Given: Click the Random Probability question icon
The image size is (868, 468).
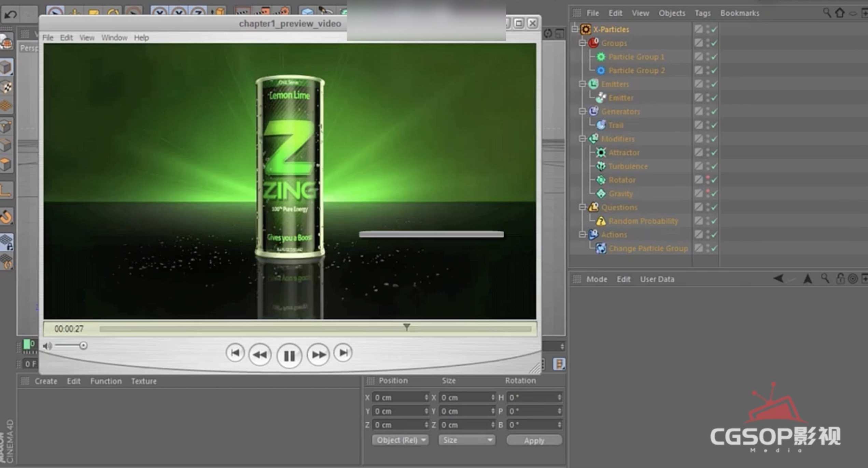Looking at the screenshot, I should 601,221.
